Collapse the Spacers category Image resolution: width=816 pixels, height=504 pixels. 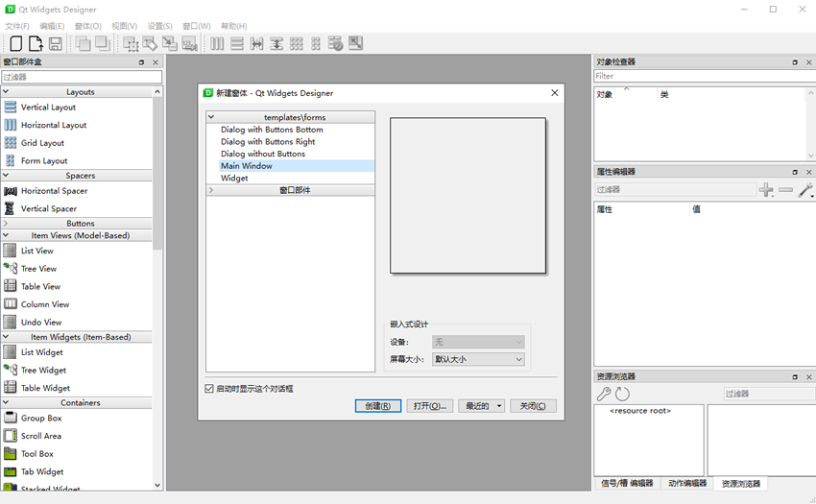point(7,176)
